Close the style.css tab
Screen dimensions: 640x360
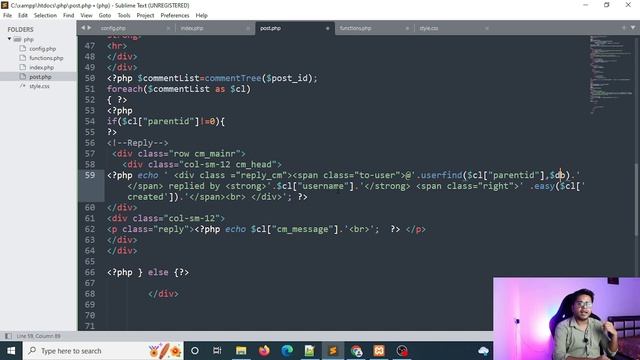pyautogui.click(x=487, y=28)
